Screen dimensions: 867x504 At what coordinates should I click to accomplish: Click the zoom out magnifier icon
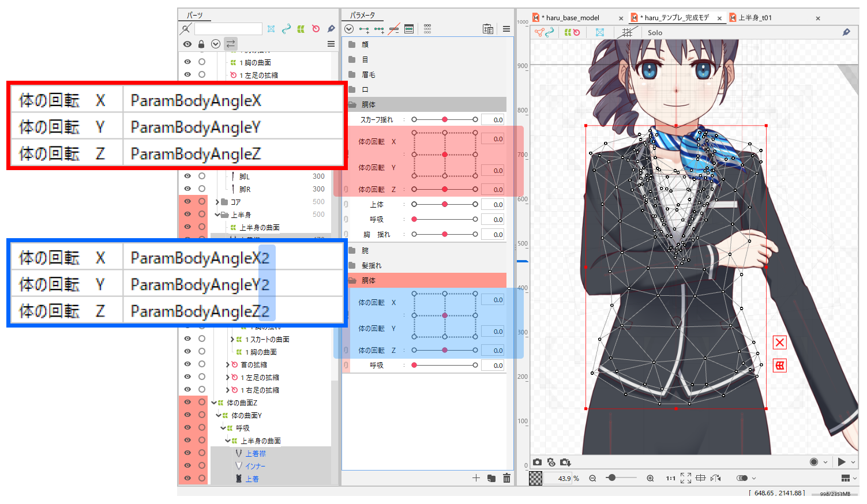click(592, 478)
